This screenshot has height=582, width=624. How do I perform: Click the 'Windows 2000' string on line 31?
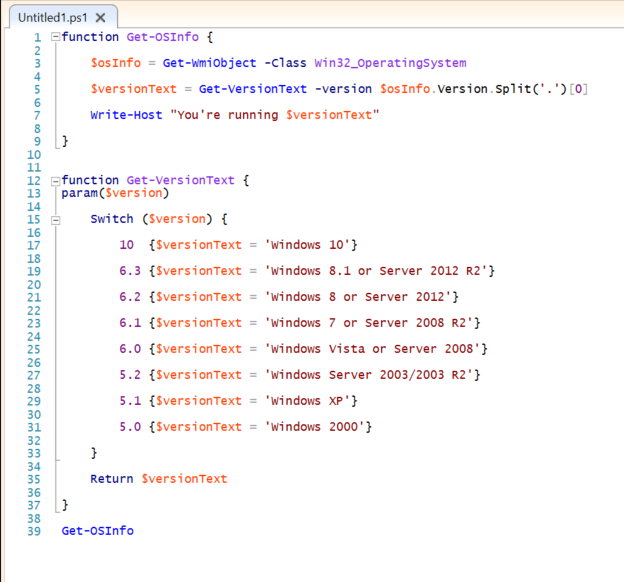click(x=315, y=427)
